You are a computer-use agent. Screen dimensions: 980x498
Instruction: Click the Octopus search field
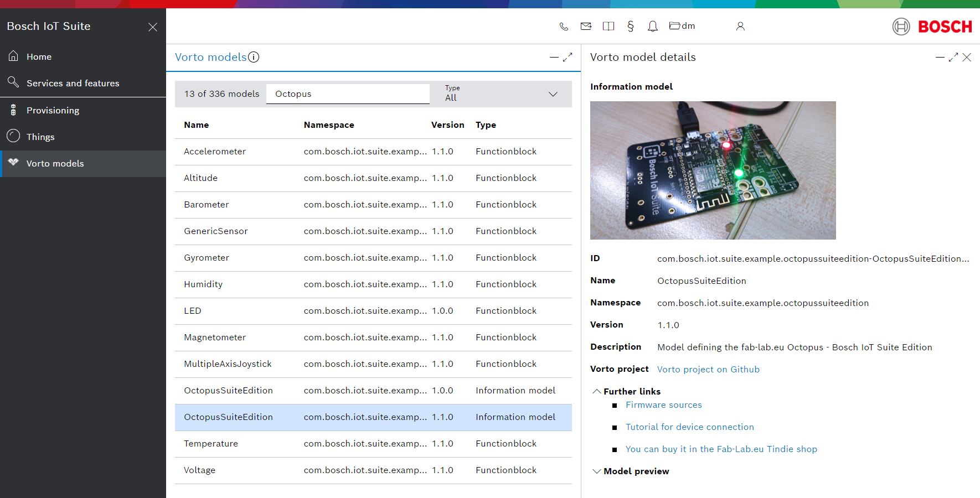pos(348,94)
